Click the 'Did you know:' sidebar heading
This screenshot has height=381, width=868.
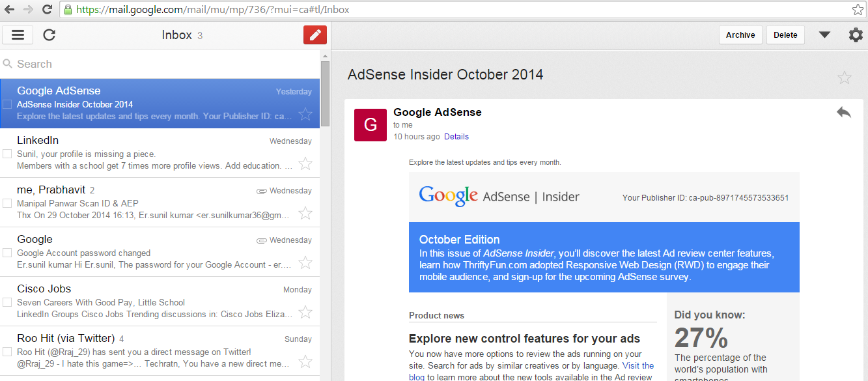(710, 315)
